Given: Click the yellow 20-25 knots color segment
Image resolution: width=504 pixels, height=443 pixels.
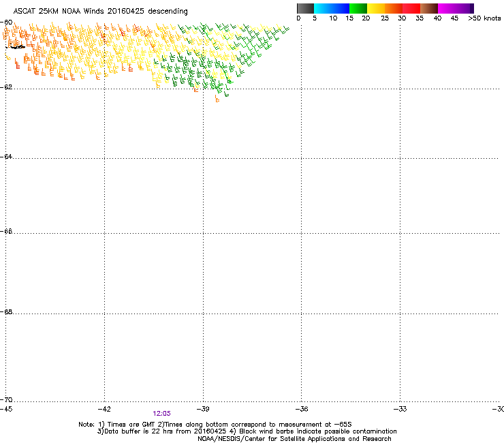Looking at the screenshot, I should pyautogui.click(x=376, y=8).
